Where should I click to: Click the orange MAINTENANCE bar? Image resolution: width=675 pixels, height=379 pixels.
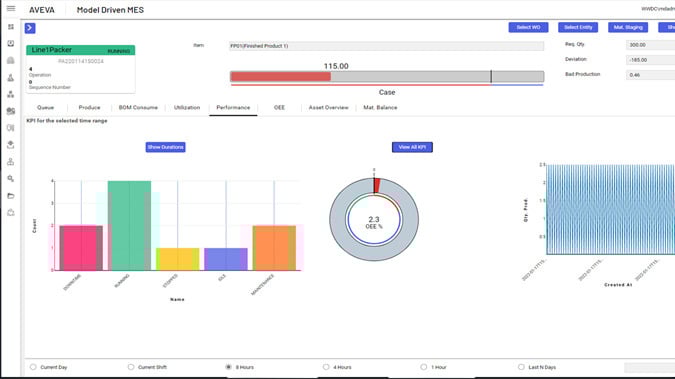(x=274, y=248)
